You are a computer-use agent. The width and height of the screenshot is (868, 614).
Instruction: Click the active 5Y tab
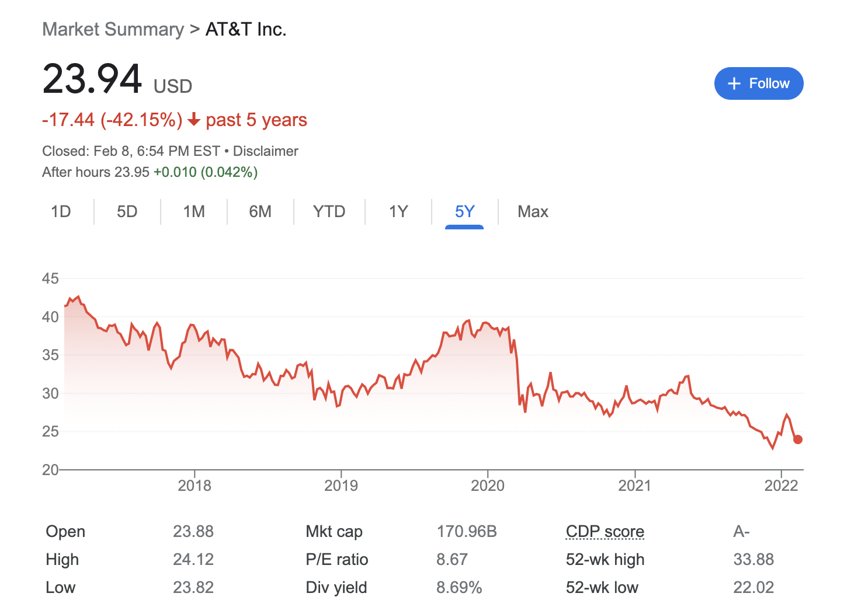coord(464,211)
